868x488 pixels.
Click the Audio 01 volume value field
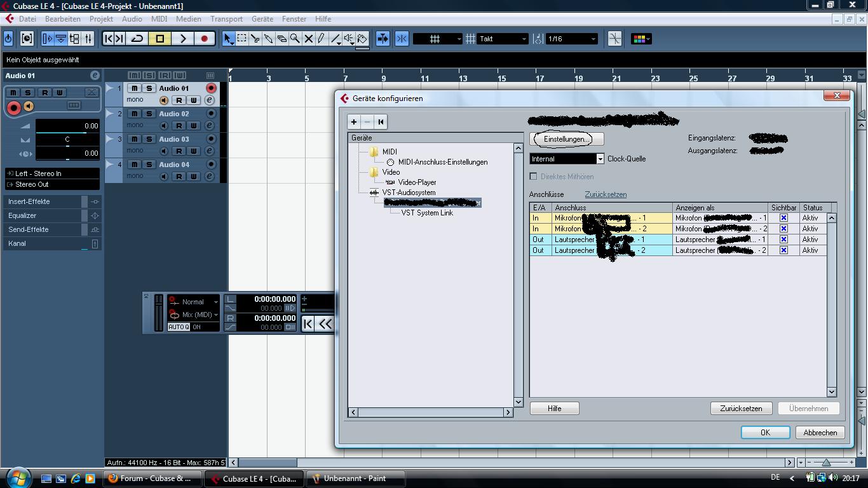click(68, 126)
